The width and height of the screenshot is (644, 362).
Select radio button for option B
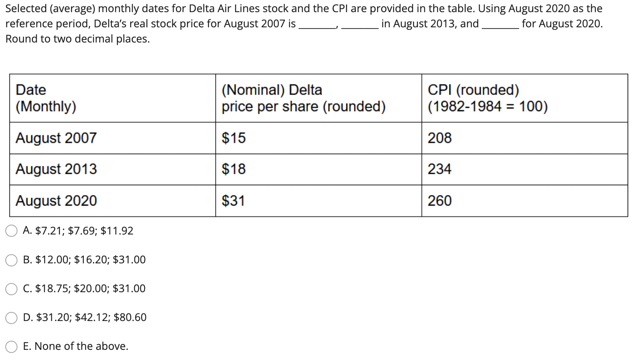pos(11,259)
